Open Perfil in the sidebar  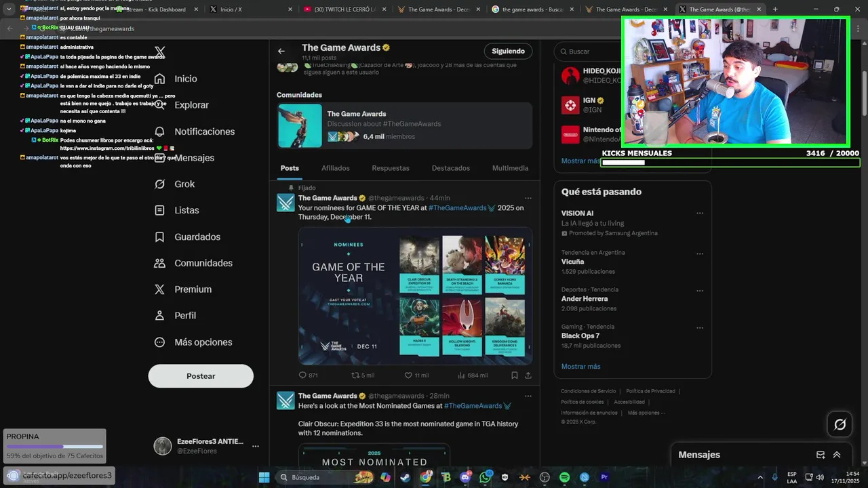click(x=175, y=316)
